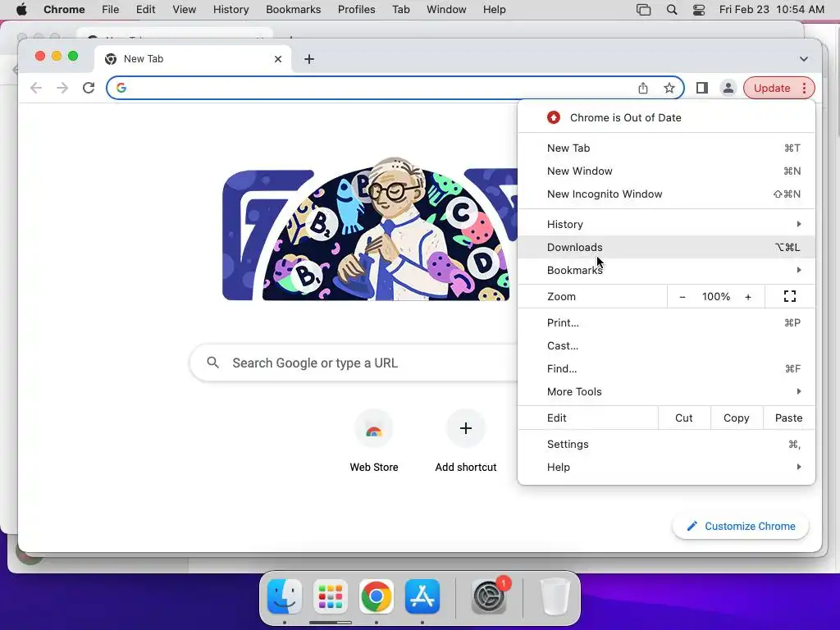Click the Search Google or type a URL box
Viewport: 840px width, 630px height.
click(354, 363)
